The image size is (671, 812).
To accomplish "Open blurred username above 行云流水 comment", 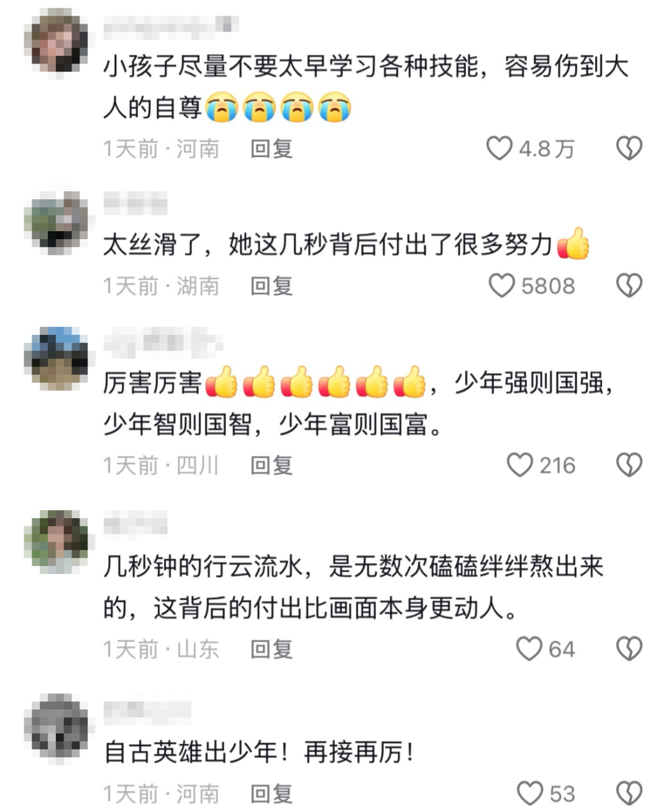I will 135,524.
